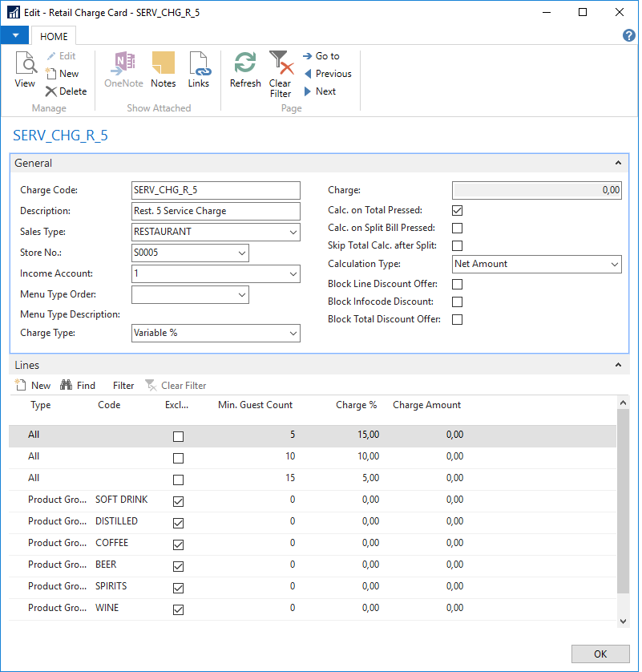Select the HOME ribbon tab
The image size is (642, 672).
point(55,36)
